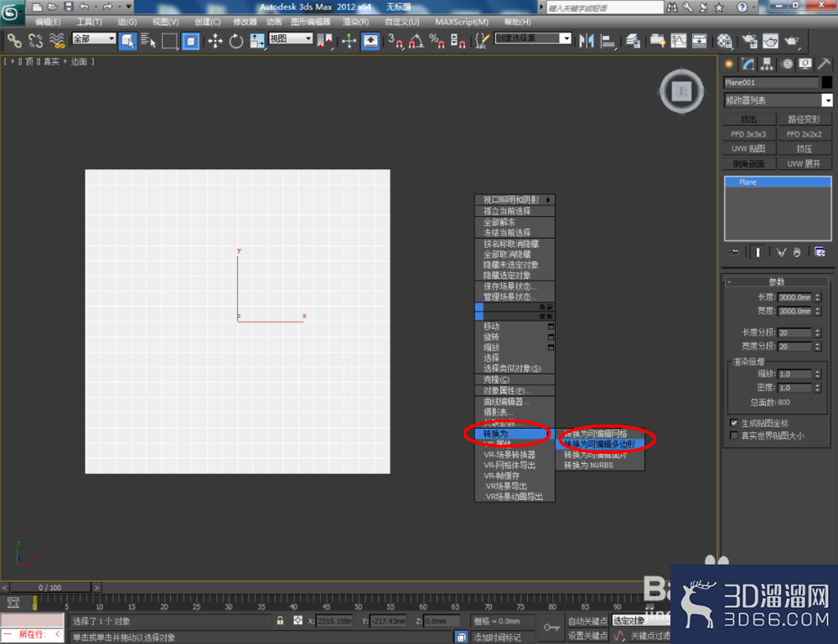Screen dimensions: 838x644
Task: Click the FFD 2x2x2 modifier button
Action: tap(804, 134)
